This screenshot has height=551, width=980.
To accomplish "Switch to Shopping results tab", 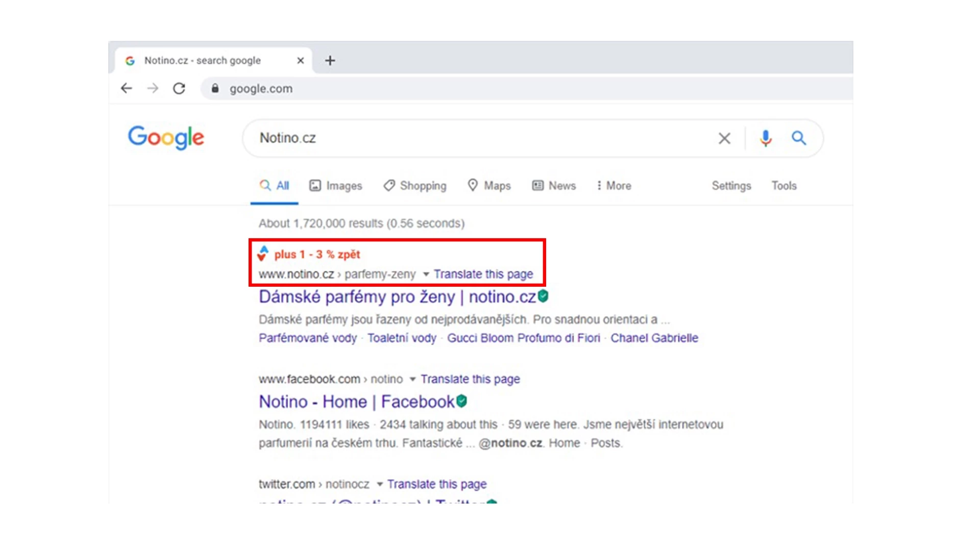I will tap(415, 186).
